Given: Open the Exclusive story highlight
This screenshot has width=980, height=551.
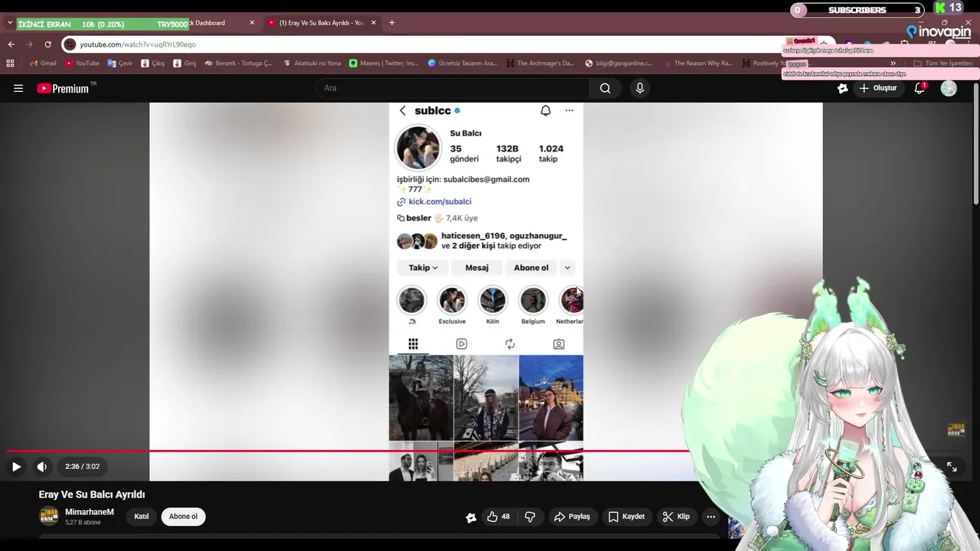Looking at the screenshot, I should coord(452,301).
